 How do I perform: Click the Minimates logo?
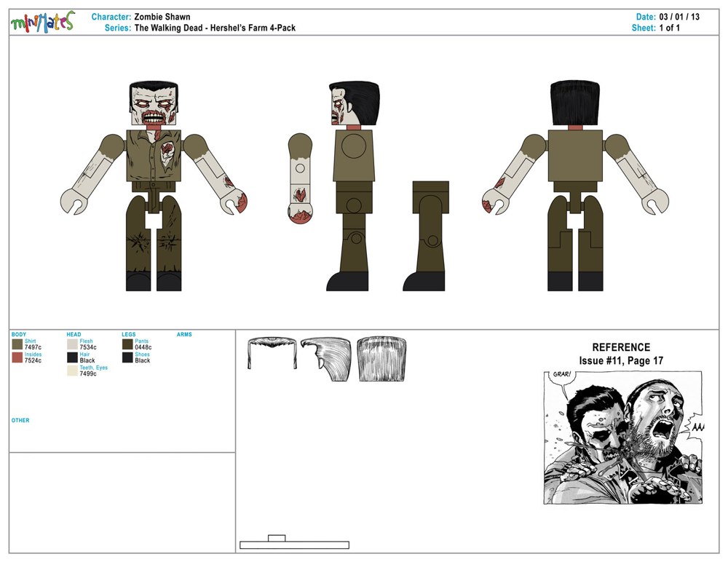tap(43, 21)
